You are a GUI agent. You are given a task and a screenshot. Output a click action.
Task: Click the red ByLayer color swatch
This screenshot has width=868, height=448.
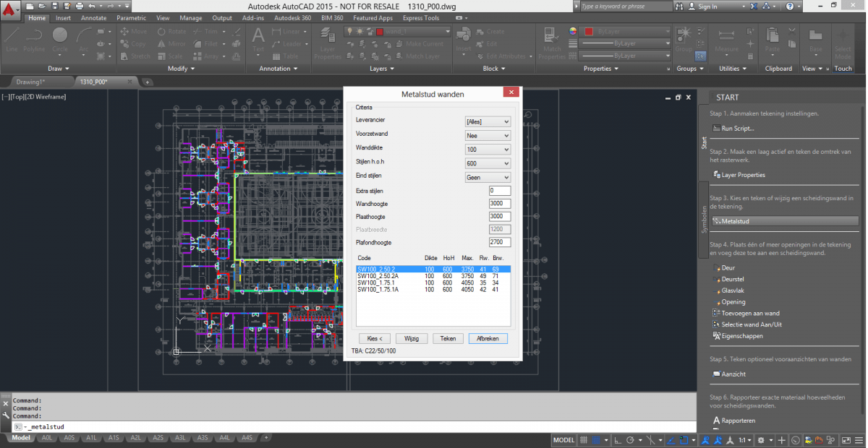[x=589, y=32]
